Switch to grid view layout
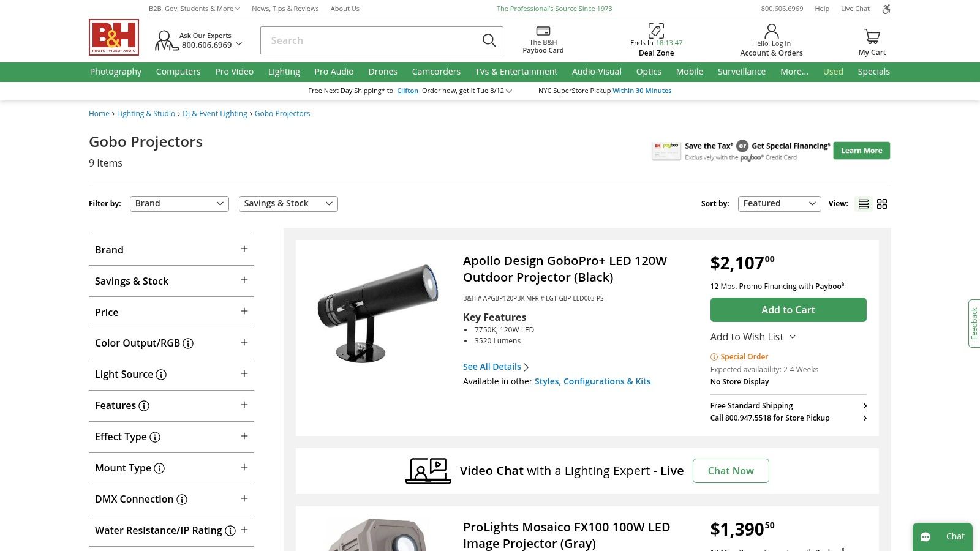Screen dimensions: 980x551 tap(882, 204)
